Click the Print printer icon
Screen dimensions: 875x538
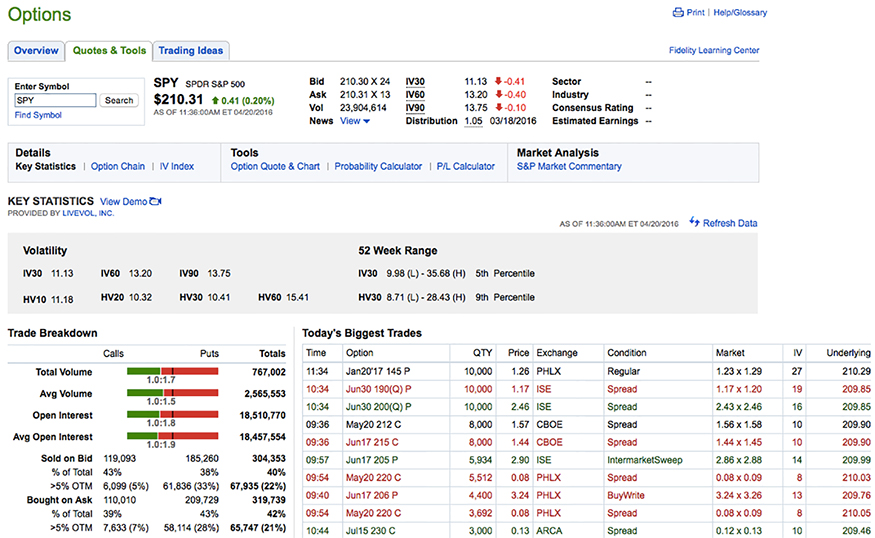(678, 13)
